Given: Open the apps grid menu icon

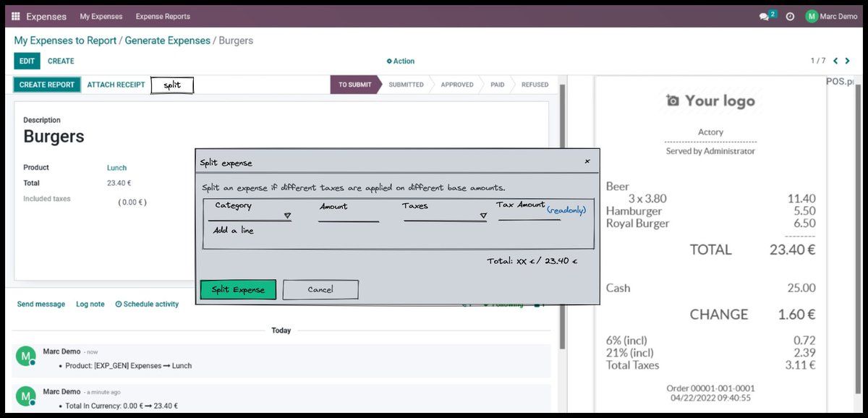Looking at the screenshot, I should [16, 16].
